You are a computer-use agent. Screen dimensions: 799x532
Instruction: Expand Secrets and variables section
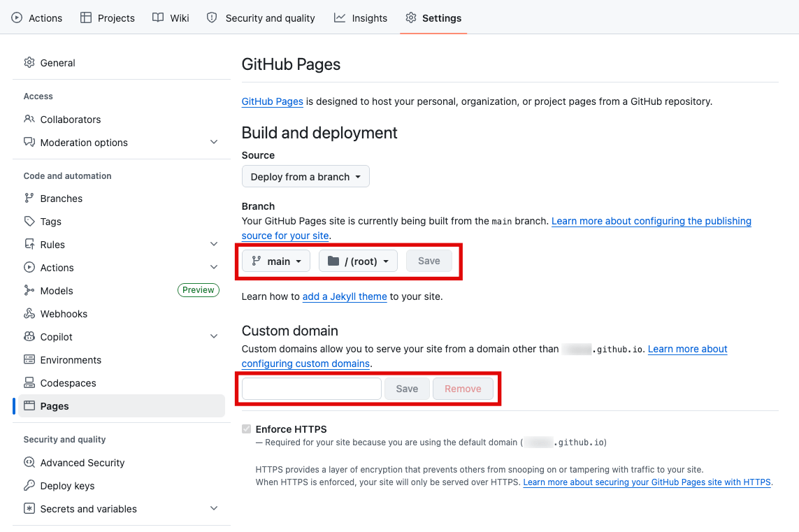pos(214,508)
